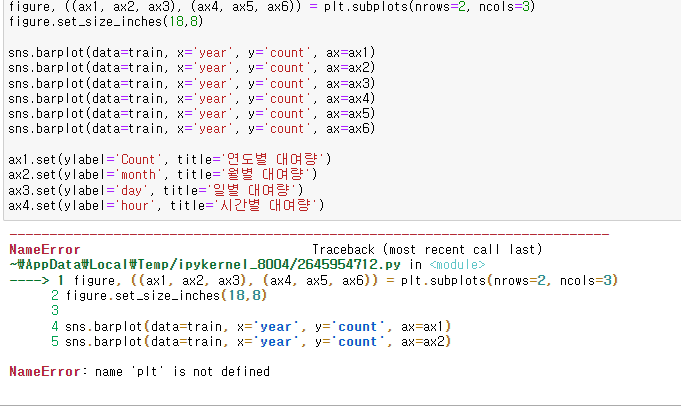Click the ax4.set line with ylabel 'hour'

[x=166, y=205]
